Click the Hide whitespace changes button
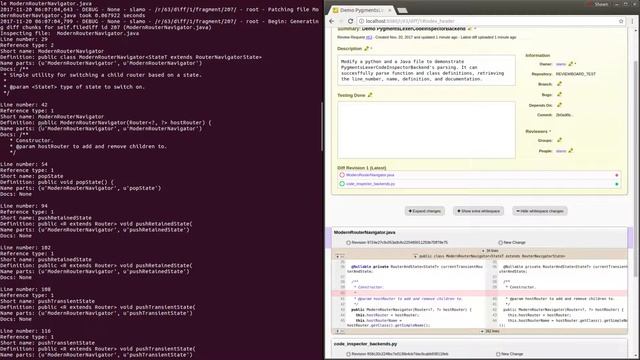The width and height of the screenshot is (640, 360). pyautogui.click(x=540, y=211)
